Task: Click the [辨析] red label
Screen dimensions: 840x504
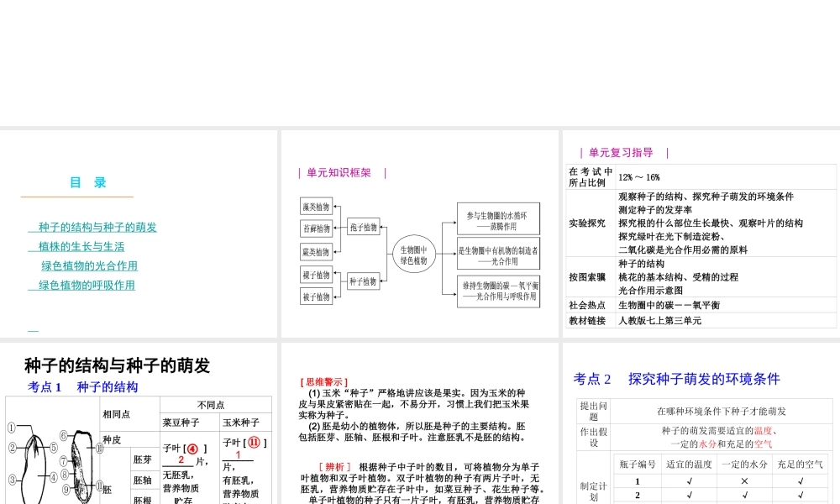Action: pyautogui.click(x=335, y=467)
